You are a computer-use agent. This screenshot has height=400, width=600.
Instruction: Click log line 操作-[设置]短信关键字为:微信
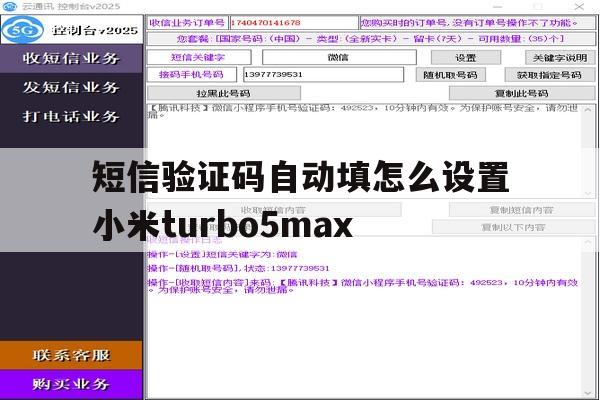tap(222, 254)
